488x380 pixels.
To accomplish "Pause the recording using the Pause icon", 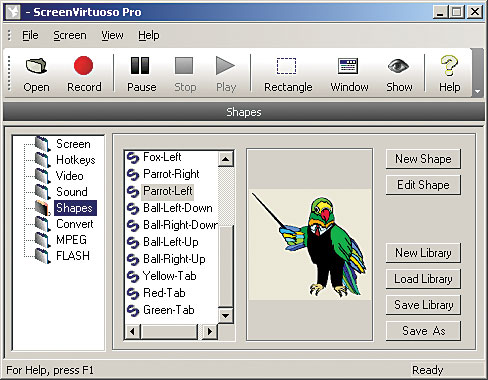I will click(x=140, y=65).
